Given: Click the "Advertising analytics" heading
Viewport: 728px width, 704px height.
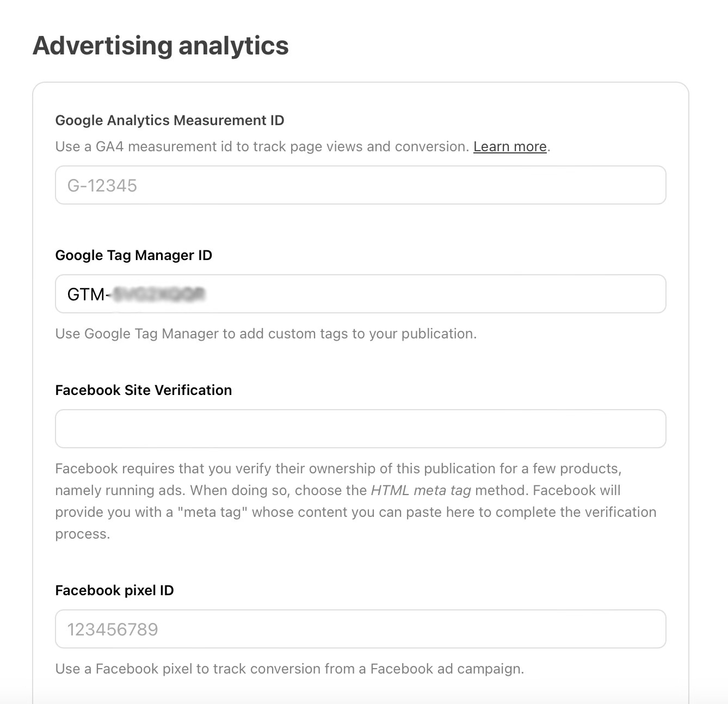Looking at the screenshot, I should tap(161, 46).
